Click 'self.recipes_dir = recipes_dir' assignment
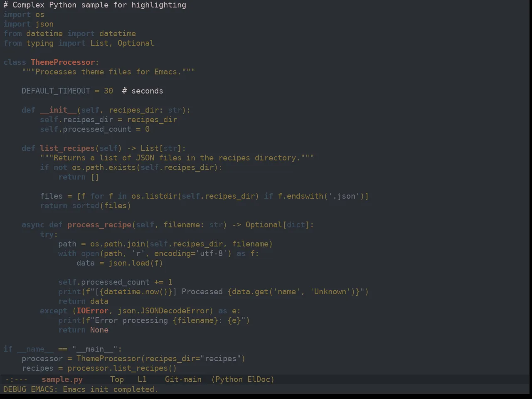 point(108,120)
